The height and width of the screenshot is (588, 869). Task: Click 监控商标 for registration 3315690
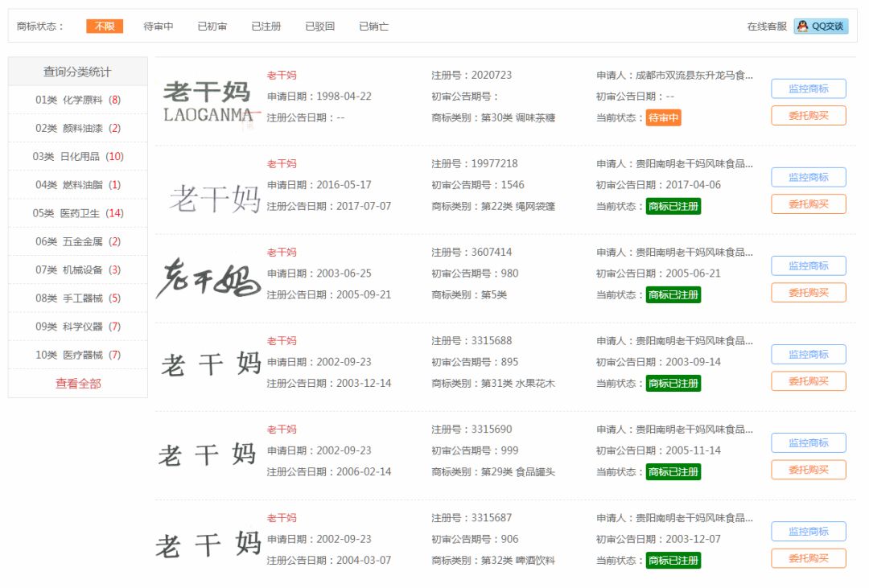[809, 442]
